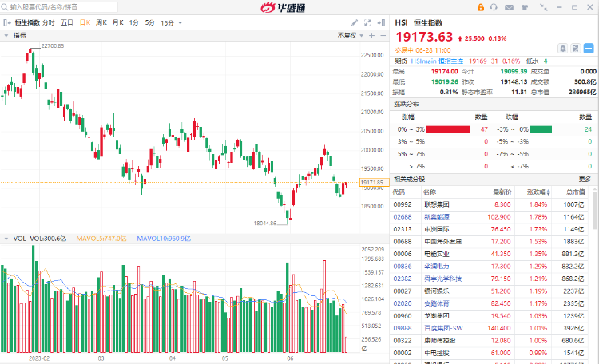Collapse the VOL panel triangle
This screenshot has width=599, height=364.
(x=6, y=239)
